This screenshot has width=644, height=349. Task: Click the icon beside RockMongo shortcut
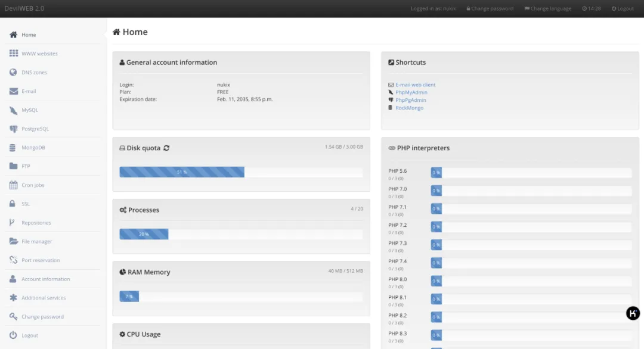[x=390, y=108]
